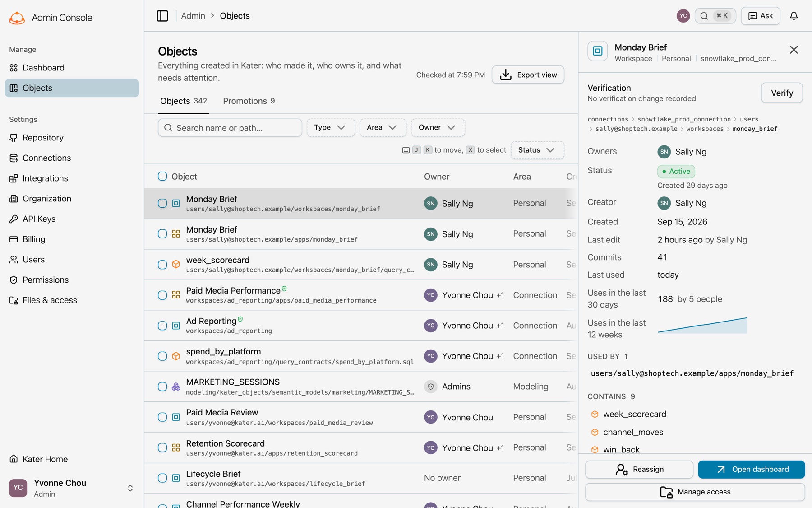
Task: Click Sally Ng's avatar in Owners field
Action: (x=664, y=152)
